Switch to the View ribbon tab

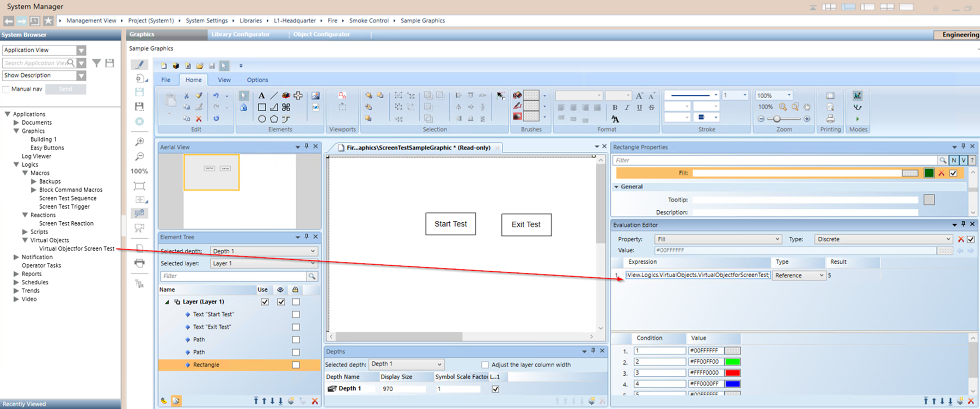(x=224, y=80)
